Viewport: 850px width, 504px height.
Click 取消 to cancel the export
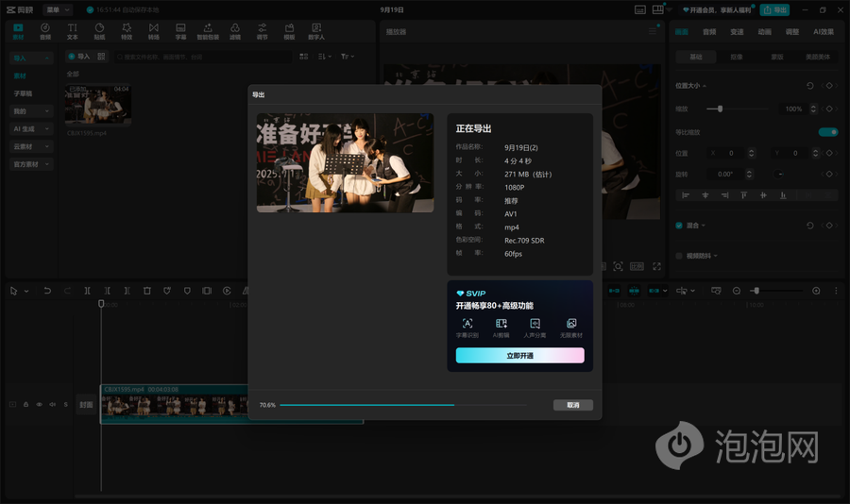point(572,405)
